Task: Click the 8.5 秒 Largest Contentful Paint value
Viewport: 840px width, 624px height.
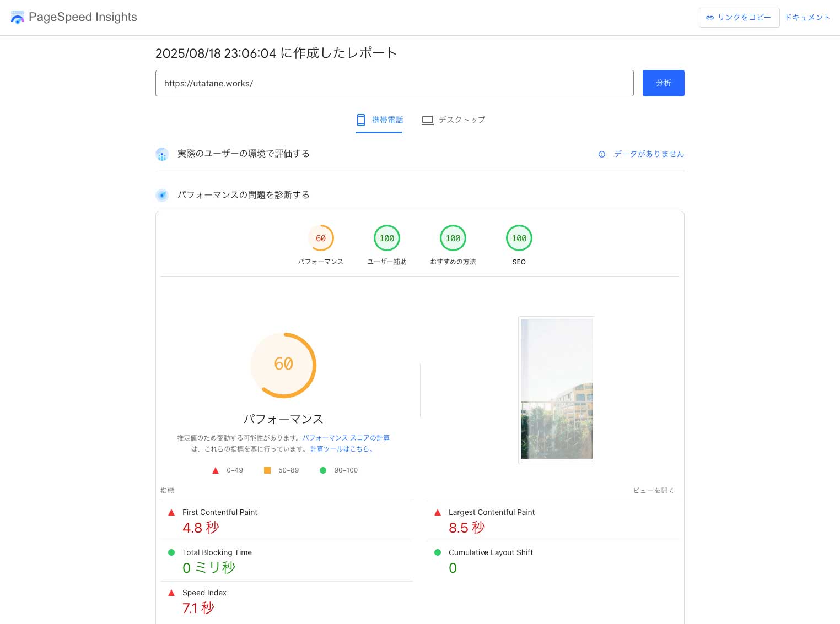Action: [x=467, y=528]
